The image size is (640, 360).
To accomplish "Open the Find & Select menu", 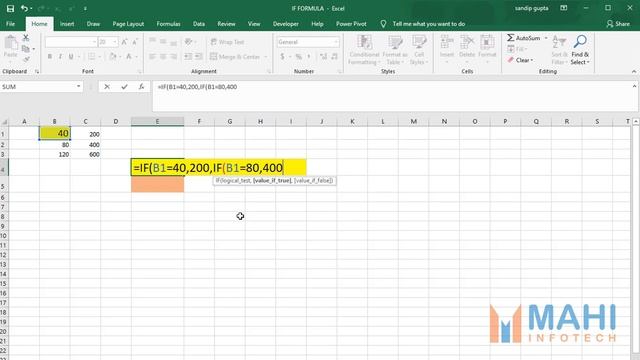I will tap(580, 50).
